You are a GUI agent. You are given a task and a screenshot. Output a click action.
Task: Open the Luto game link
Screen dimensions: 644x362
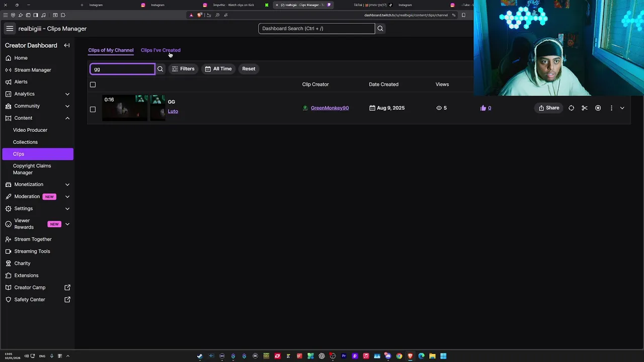(173, 112)
